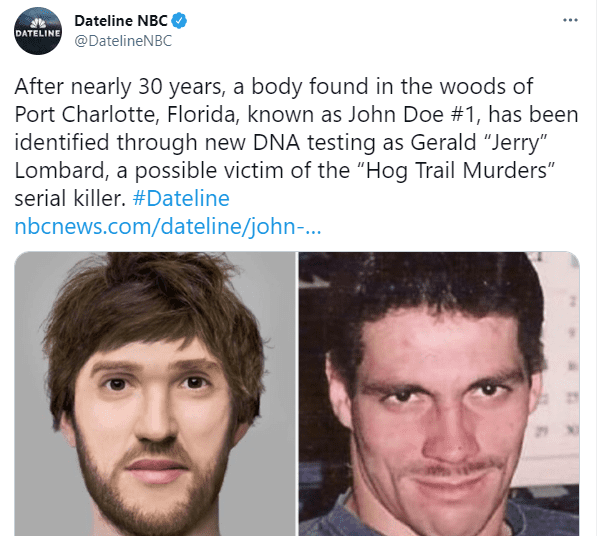605x536 pixels.
Task: Click the NBC peacock logo in avatar
Action: tap(38, 23)
